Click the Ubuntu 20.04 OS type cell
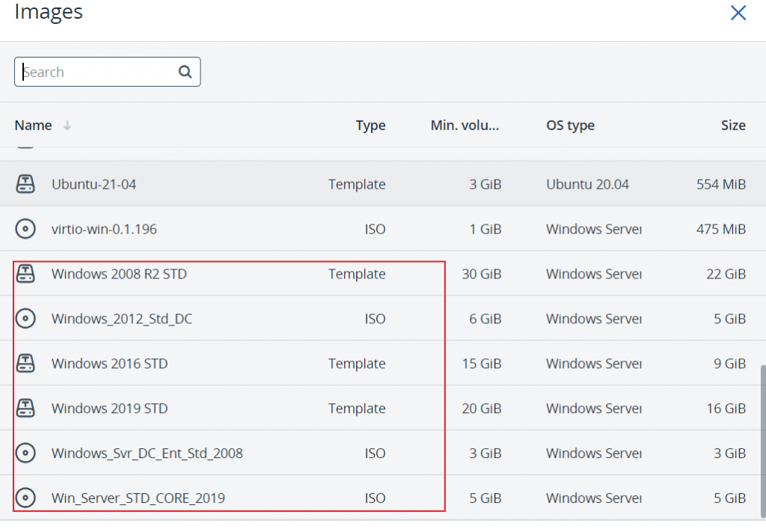Viewport: 766px width, 532px height. 587,184
